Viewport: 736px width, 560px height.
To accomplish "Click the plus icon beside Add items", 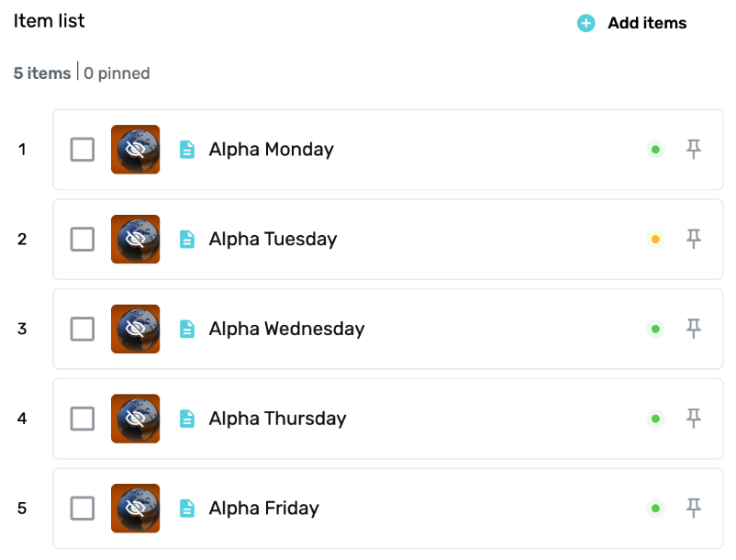I will pyautogui.click(x=585, y=23).
